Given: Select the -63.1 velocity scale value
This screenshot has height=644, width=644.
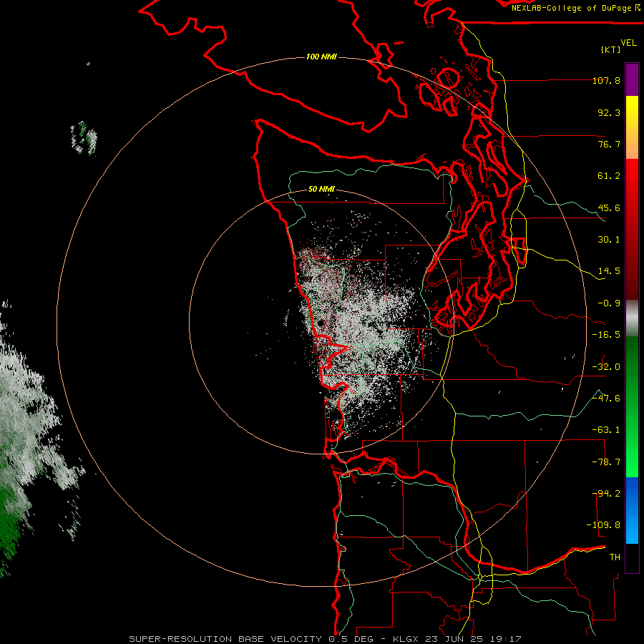Looking at the screenshot, I should 606,430.
